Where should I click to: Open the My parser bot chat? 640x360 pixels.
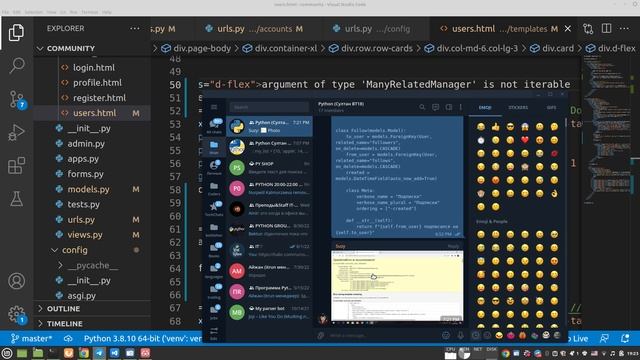270,312
